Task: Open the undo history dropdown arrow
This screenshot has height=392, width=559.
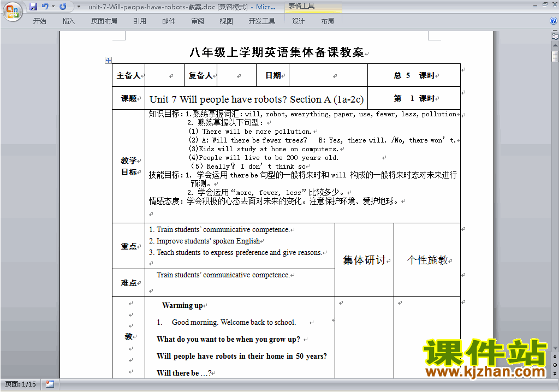Action: (53, 7)
